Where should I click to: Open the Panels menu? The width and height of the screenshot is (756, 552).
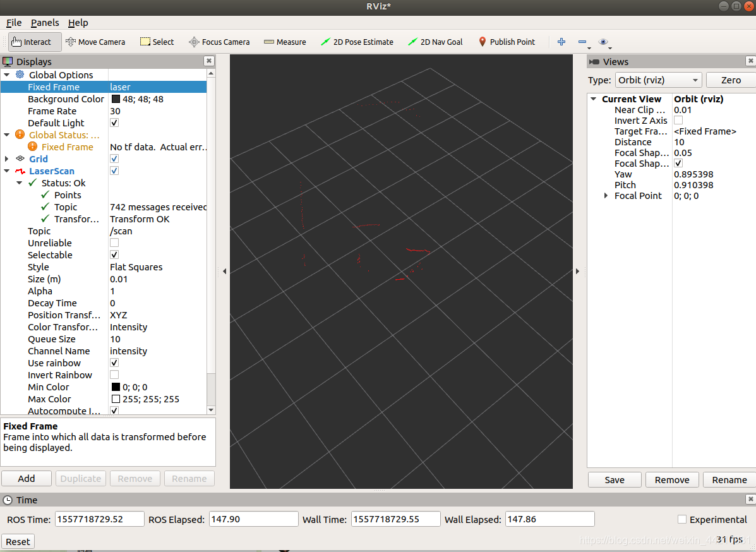coord(45,23)
